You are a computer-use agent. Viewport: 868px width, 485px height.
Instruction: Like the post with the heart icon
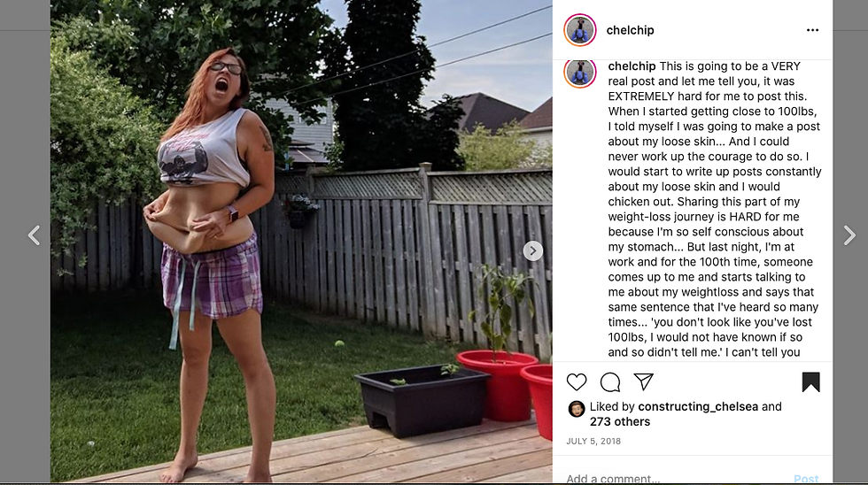(577, 382)
